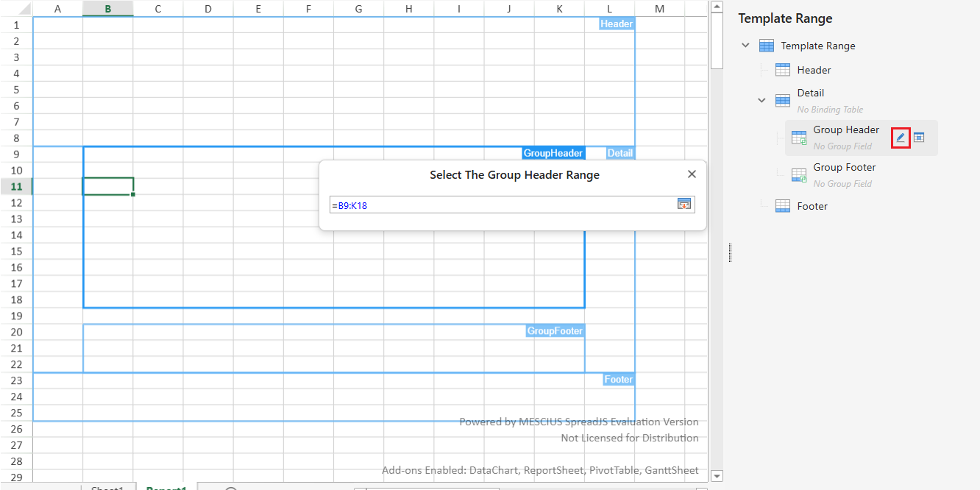Click the vertical scrollbar down arrow
The height and width of the screenshot is (490, 980).
coord(717,476)
